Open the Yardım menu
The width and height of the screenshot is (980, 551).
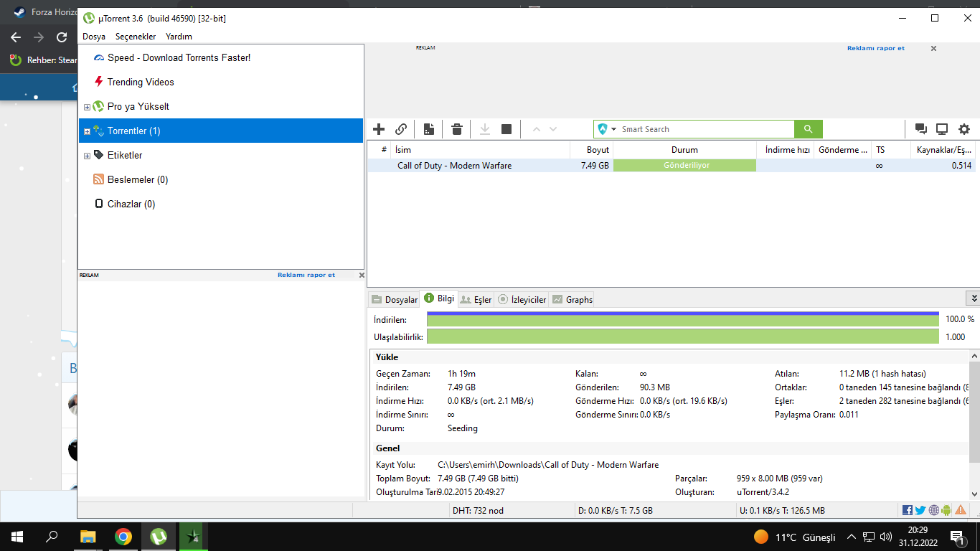click(x=179, y=37)
